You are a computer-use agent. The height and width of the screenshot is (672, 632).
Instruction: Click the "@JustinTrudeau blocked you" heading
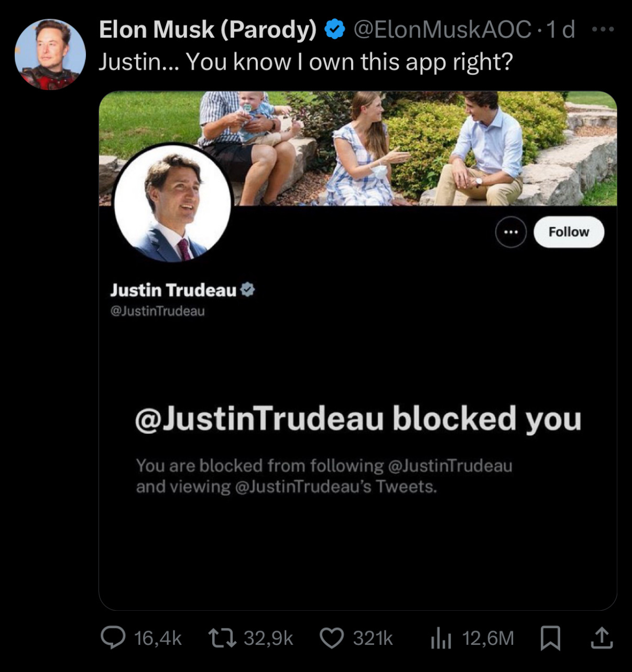pyautogui.click(x=358, y=419)
